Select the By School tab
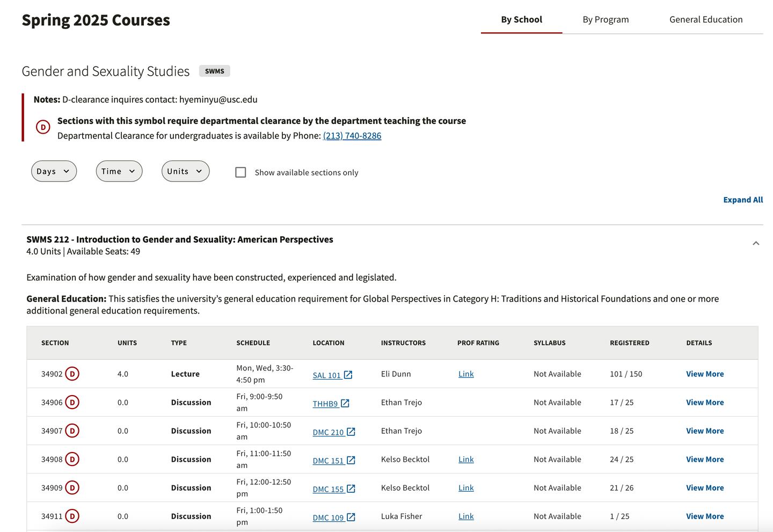 [521, 20]
